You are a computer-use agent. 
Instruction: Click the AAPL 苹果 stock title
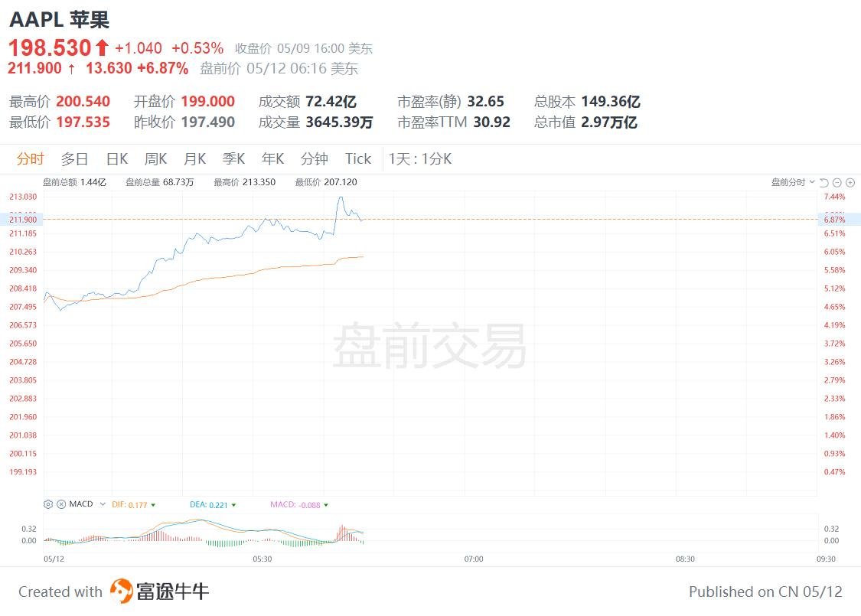(x=59, y=19)
